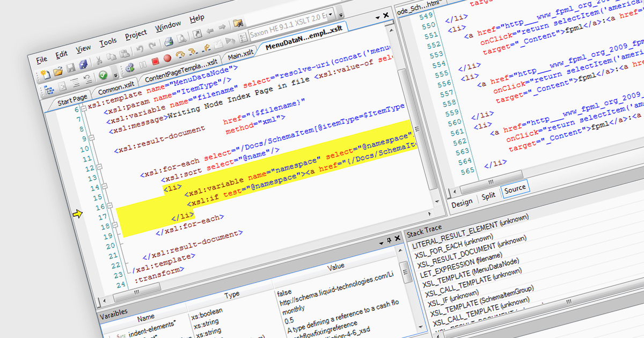644x338 pixels.
Task: Collapse the fold marker at line 12
Action: pyautogui.click(x=99, y=168)
